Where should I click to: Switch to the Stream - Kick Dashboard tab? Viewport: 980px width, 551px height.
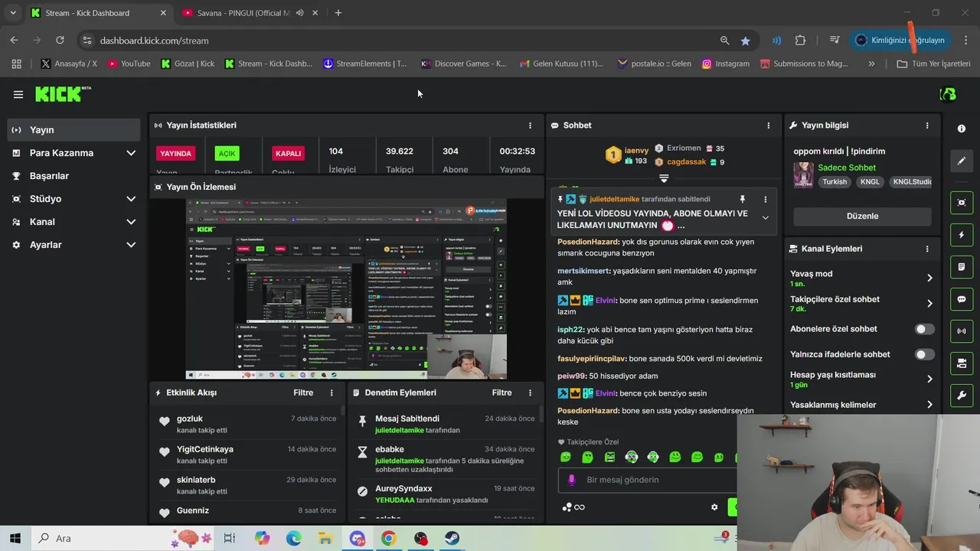tap(99, 13)
